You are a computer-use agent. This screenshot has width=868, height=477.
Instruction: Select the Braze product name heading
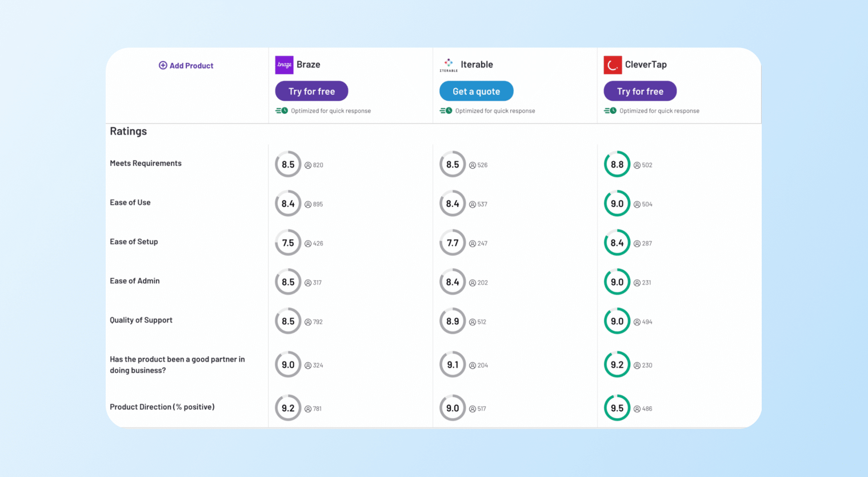309,64
